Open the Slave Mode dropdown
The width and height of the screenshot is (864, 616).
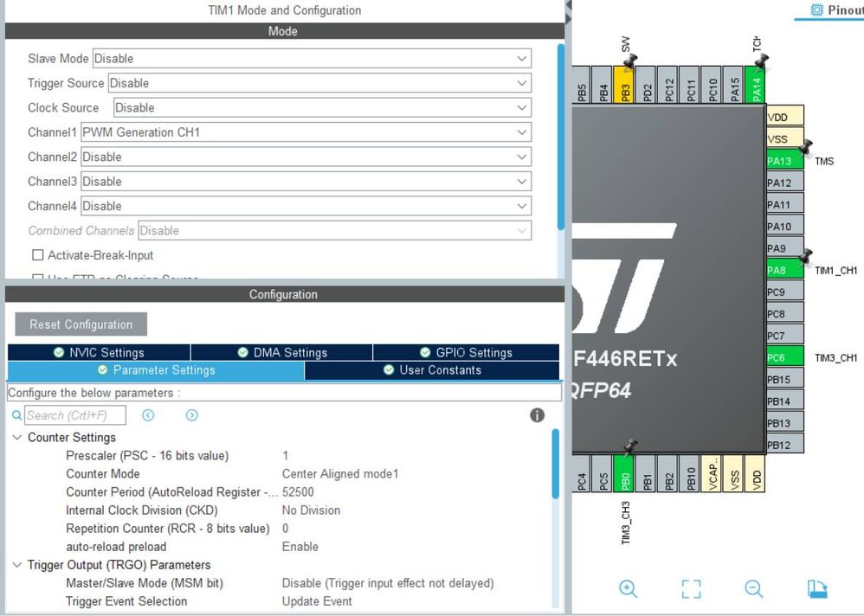(312, 58)
